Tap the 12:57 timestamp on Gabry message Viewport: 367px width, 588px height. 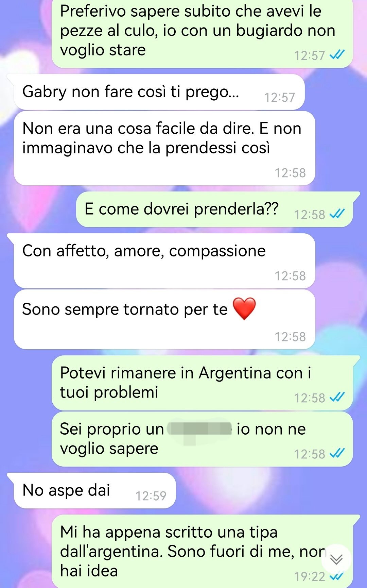click(280, 98)
